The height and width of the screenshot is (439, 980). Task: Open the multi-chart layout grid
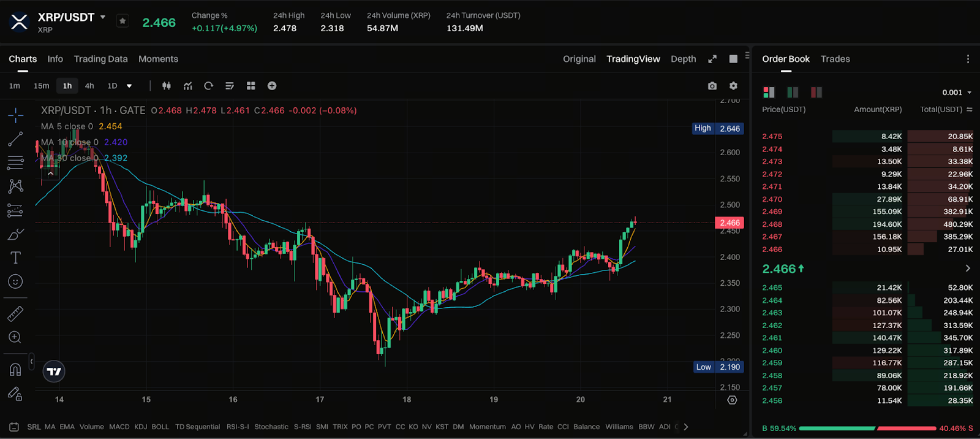click(x=251, y=86)
